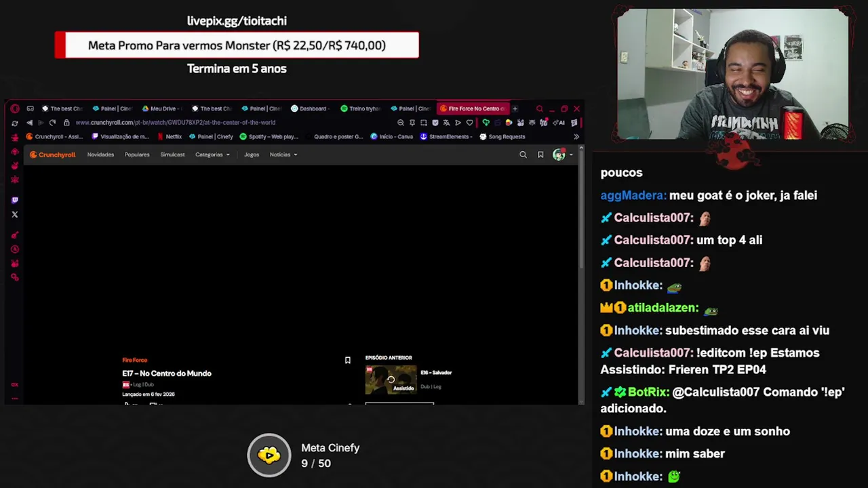This screenshot has width=868, height=488.
Task: Add episode E17 to watchlist bookmark
Action: (348, 360)
